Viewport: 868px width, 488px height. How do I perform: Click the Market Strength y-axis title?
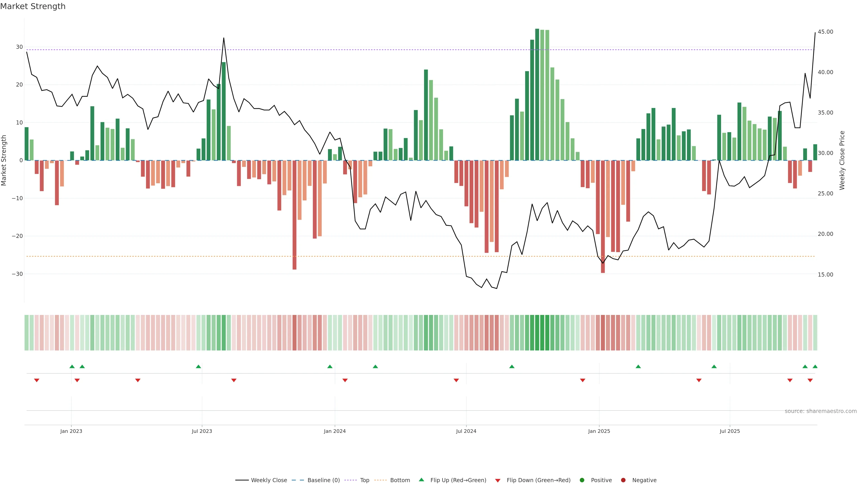point(4,160)
